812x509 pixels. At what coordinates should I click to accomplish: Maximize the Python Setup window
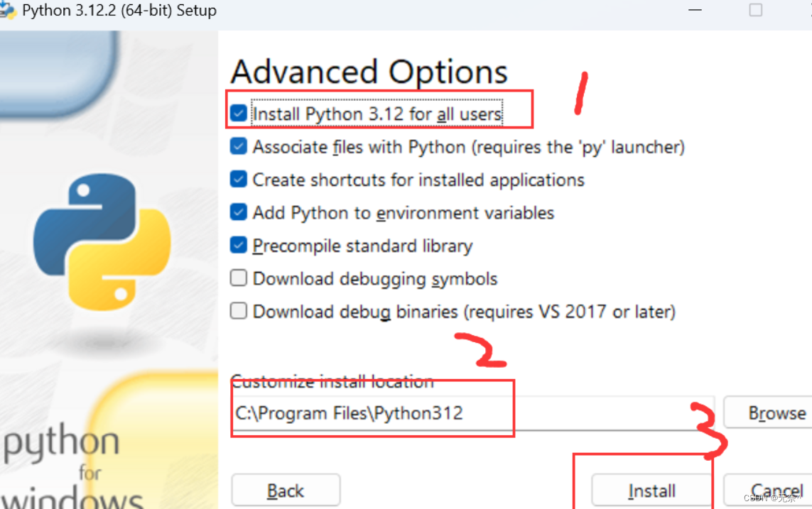pos(756,10)
